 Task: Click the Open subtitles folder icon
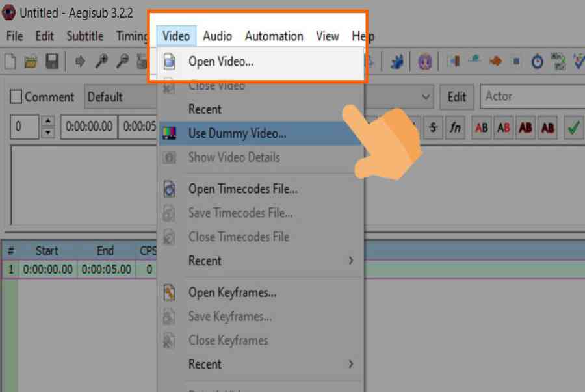(x=31, y=62)
